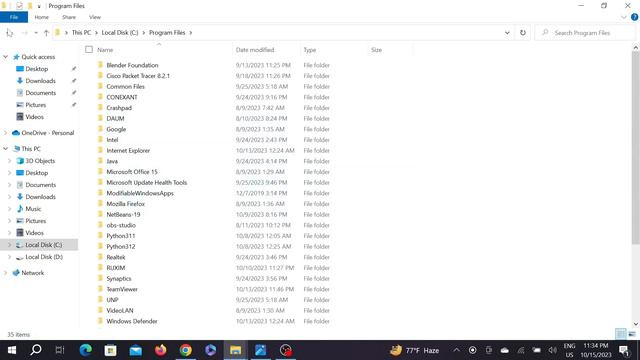
Task: Open the Share ribbon tab
Action: 69,17
